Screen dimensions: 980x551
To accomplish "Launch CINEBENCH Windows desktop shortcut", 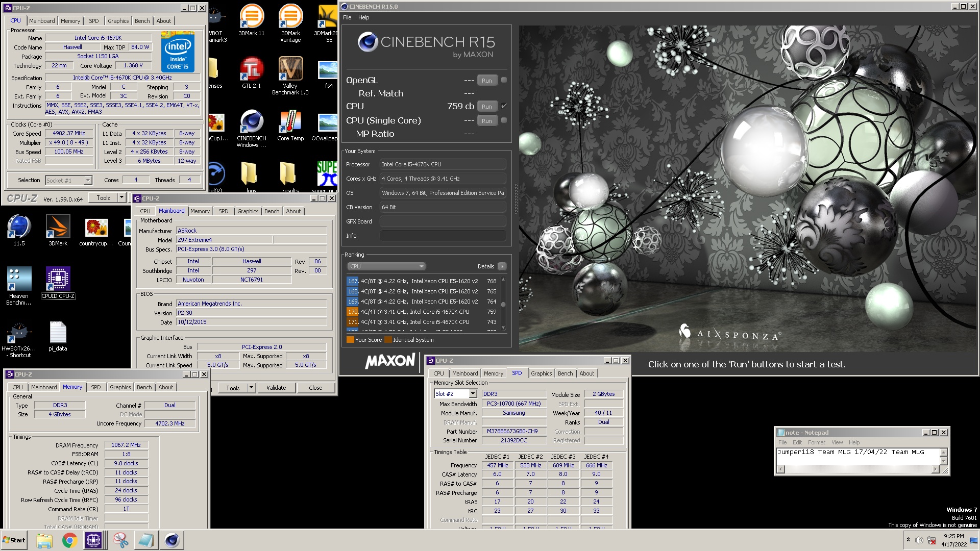I will tap(252, 128).
